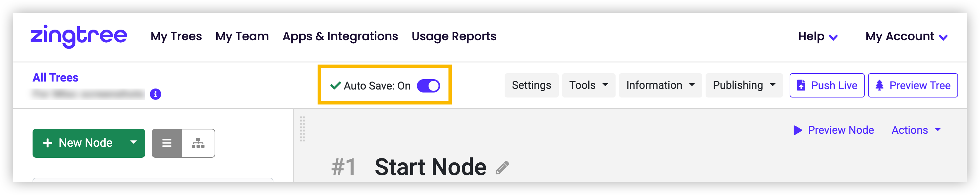Switch to tree hierarchy view icon
This screenshot has width=980, height=195.
tap(198, 143)
